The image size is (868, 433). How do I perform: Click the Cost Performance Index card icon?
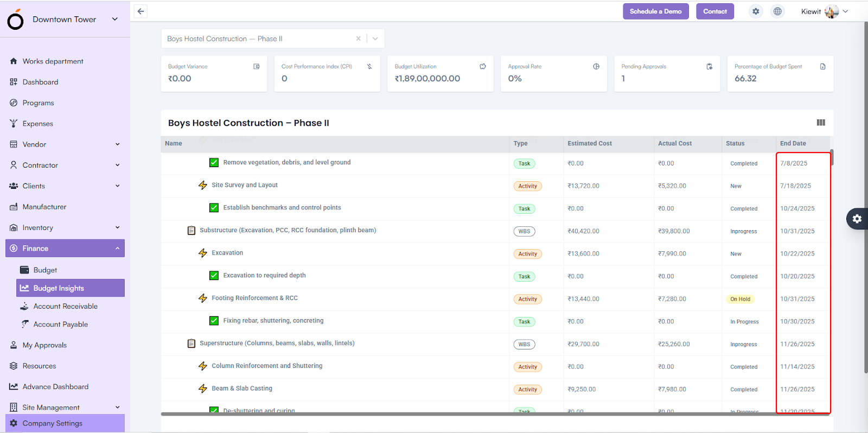click(x=369, y=66)
